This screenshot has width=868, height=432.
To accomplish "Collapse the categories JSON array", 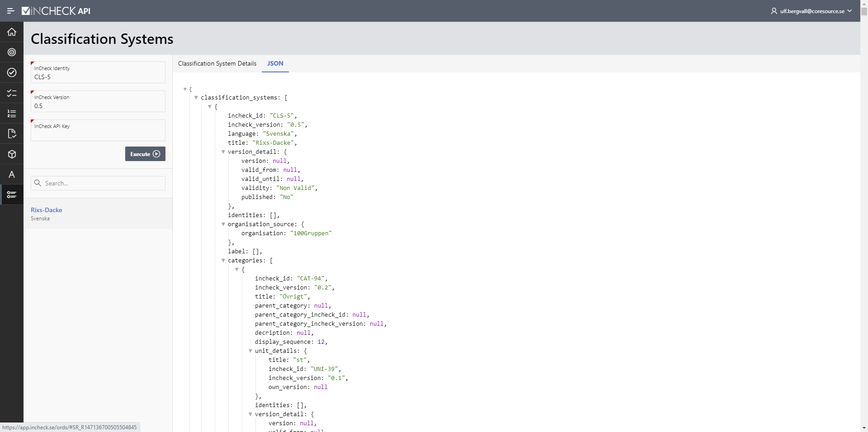I will point(223,261).
